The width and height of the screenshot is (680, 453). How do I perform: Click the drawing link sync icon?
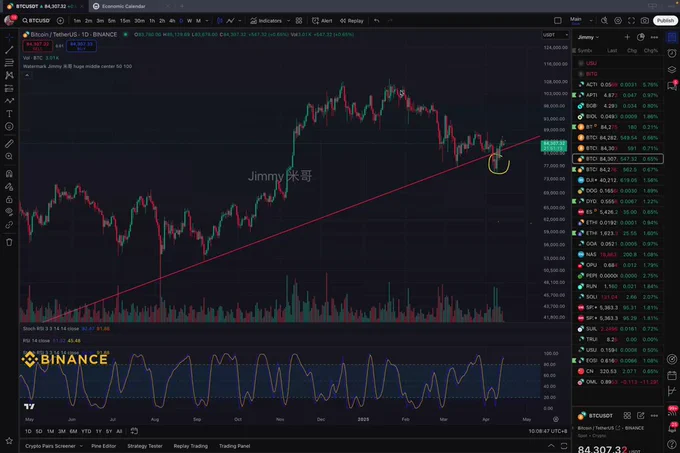(9, 225)
